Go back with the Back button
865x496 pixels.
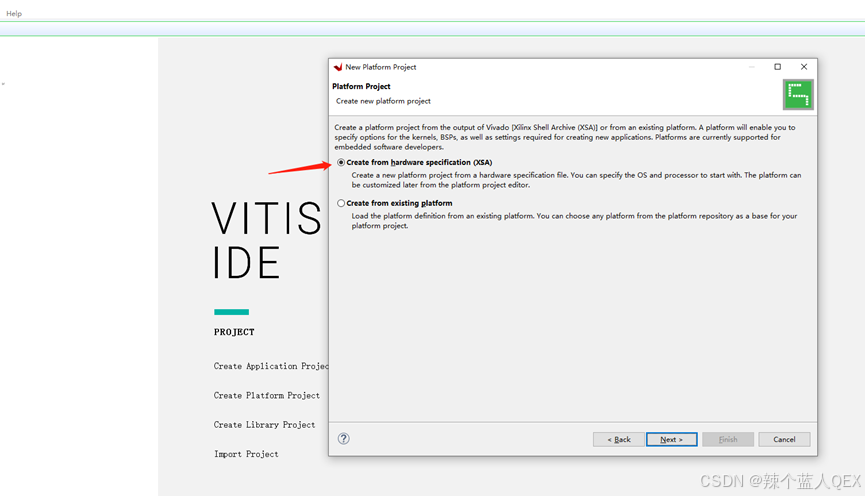point(618,439)
